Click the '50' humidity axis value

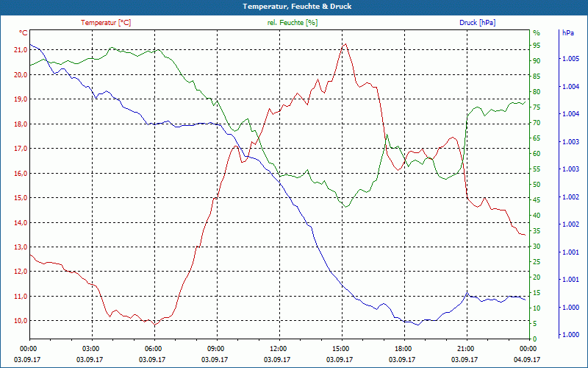click(537, 185)
